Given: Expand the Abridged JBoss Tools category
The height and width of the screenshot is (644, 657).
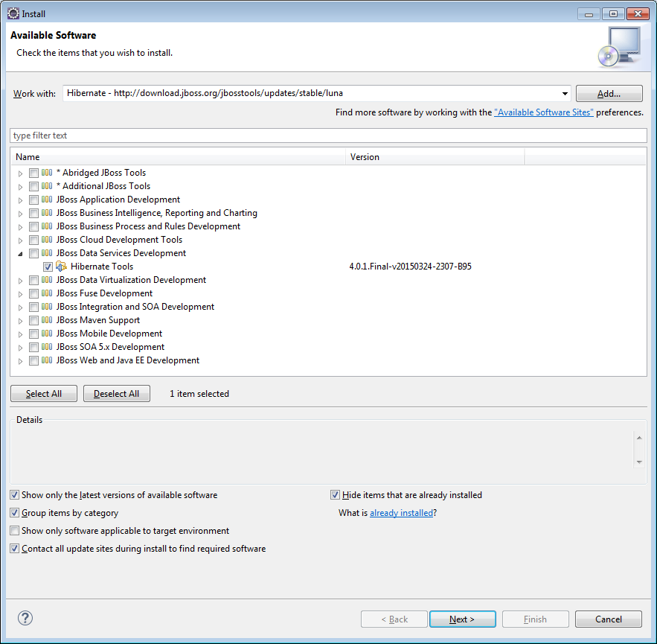Looking at the screenshot, I should pyautogui.click(x=20, y=173).
